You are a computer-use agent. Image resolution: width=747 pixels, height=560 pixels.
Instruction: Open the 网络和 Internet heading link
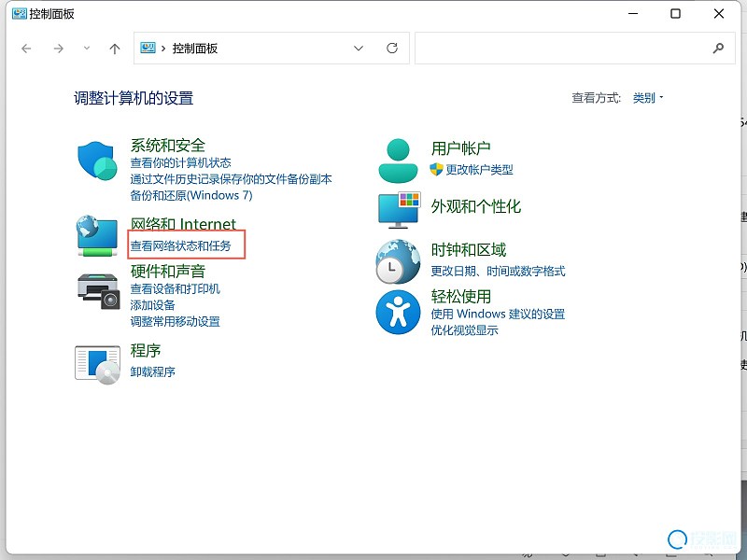[183, 223]
